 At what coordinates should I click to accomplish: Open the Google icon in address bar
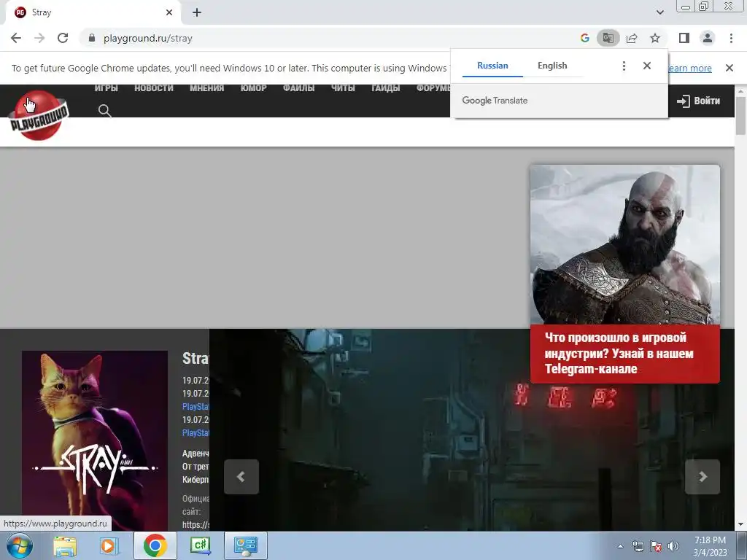click(584, 38)
